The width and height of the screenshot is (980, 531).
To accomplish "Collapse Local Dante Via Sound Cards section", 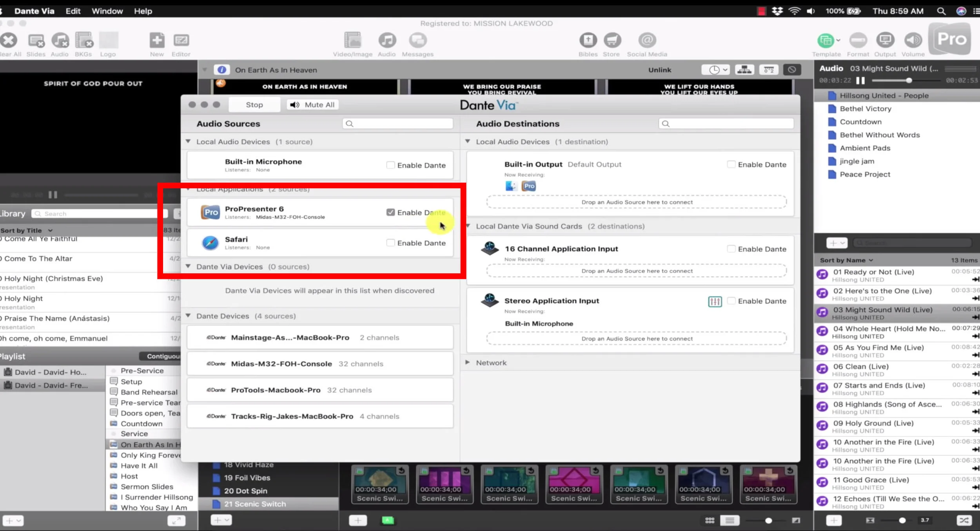I will pyautogui.click(x=468, y=226).
